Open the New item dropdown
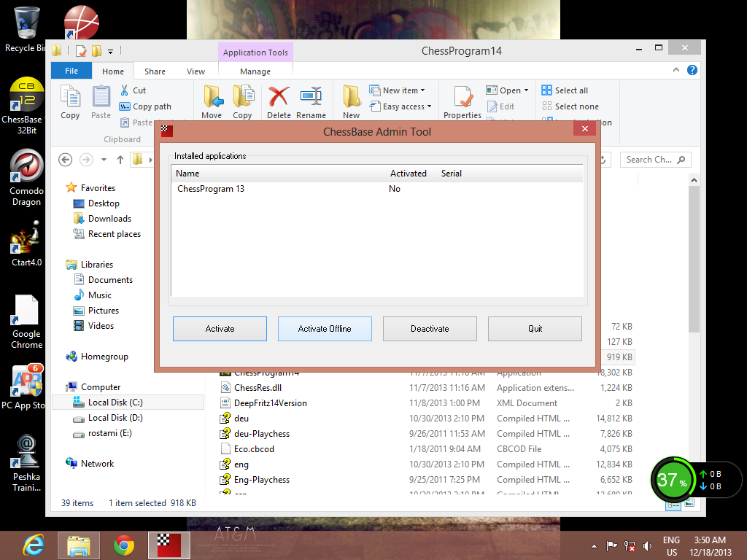Viewport: 747px width, 560px height. tap(398, 90)
